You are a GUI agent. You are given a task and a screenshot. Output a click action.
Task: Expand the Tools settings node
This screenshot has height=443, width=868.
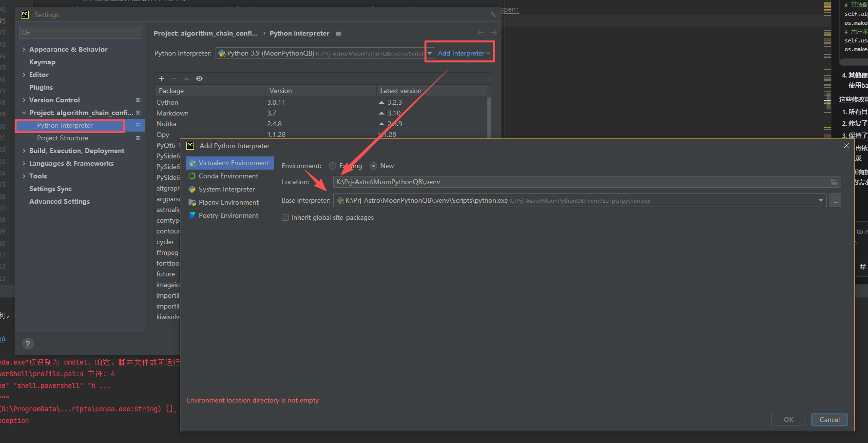click(x=24, y=176)
